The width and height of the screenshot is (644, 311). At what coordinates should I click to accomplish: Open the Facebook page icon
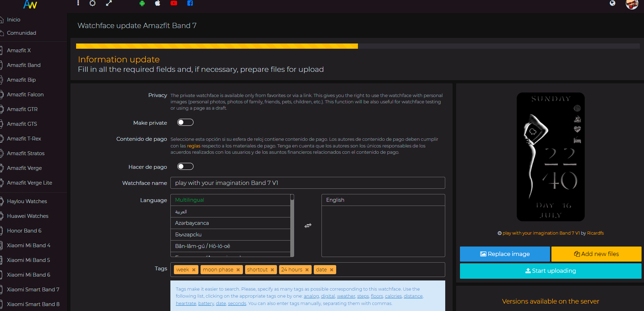(x=190, y=3)
